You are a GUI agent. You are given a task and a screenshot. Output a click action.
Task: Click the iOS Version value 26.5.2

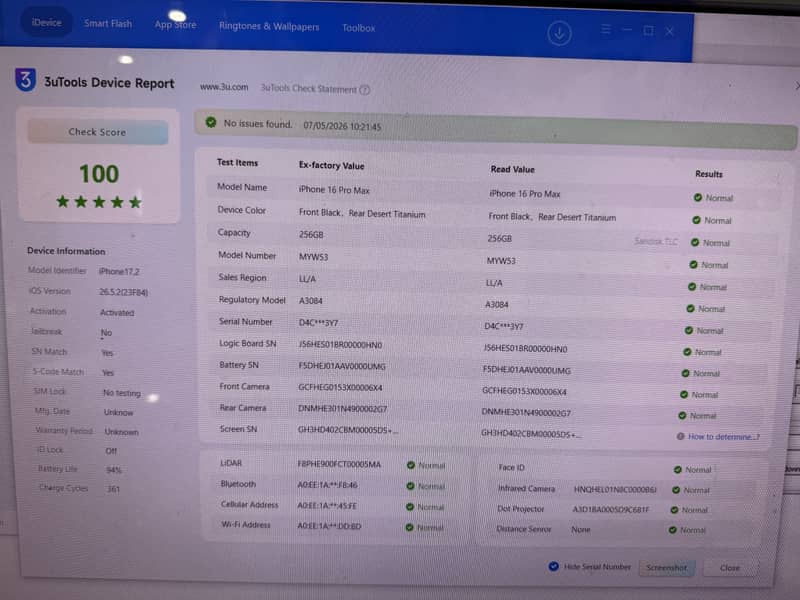click(123, 292)
